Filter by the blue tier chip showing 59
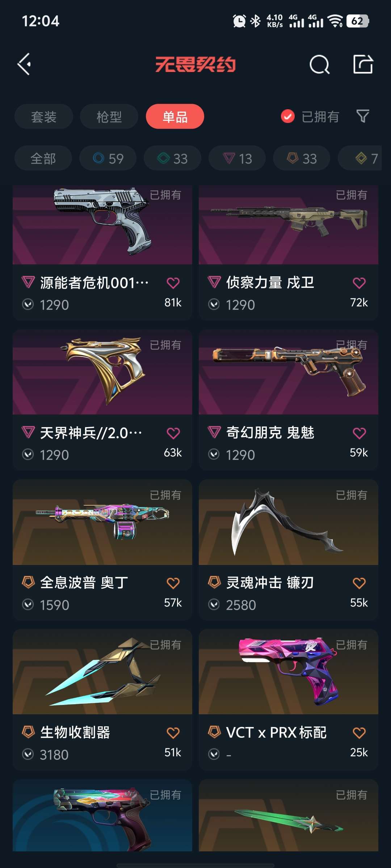This screenshot has width=391, height=868. point(108,158)
